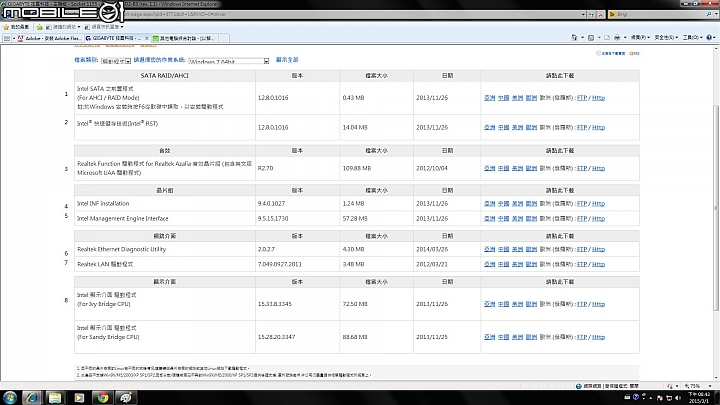Switch to the Adobe Flash tab
This screenshot has width=720, height=405.
pyautogui.click(x=50, y=39)
